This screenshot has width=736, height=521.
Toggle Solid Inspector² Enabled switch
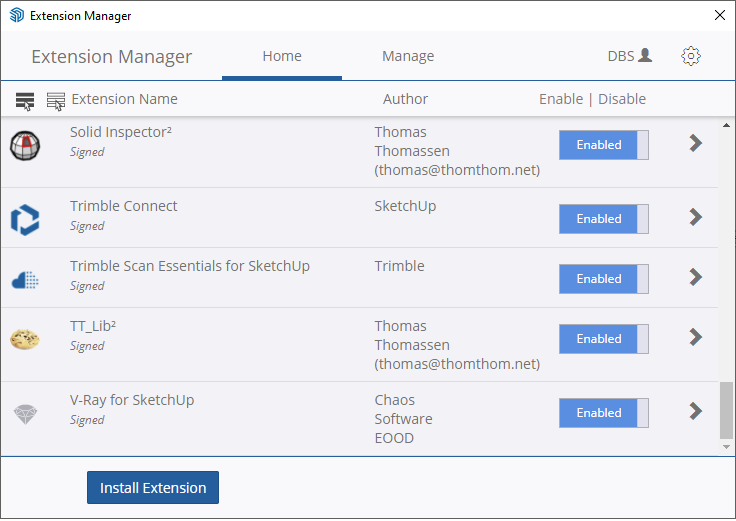pyautogui.click(x=604, y=145)
